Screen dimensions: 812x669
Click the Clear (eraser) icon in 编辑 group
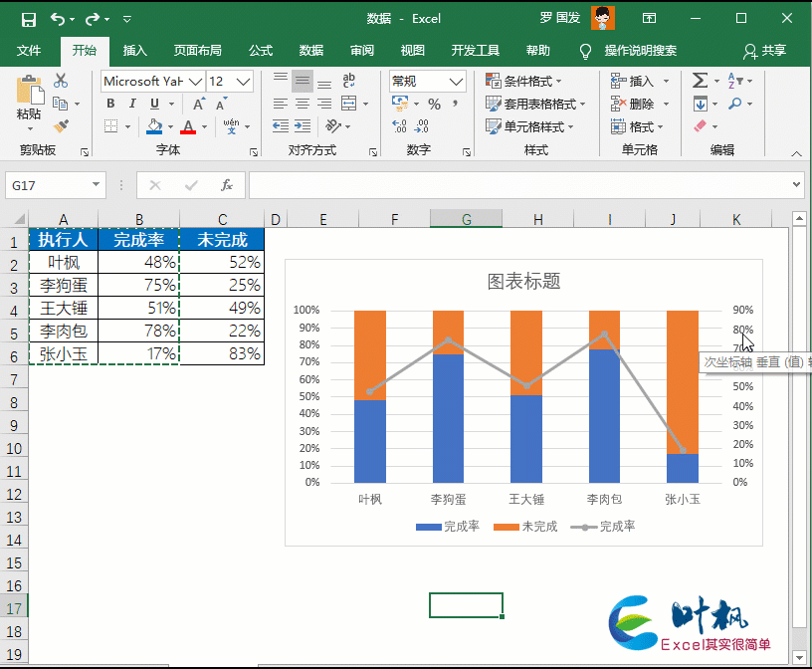pyautogui.click(x=700, y=125)
